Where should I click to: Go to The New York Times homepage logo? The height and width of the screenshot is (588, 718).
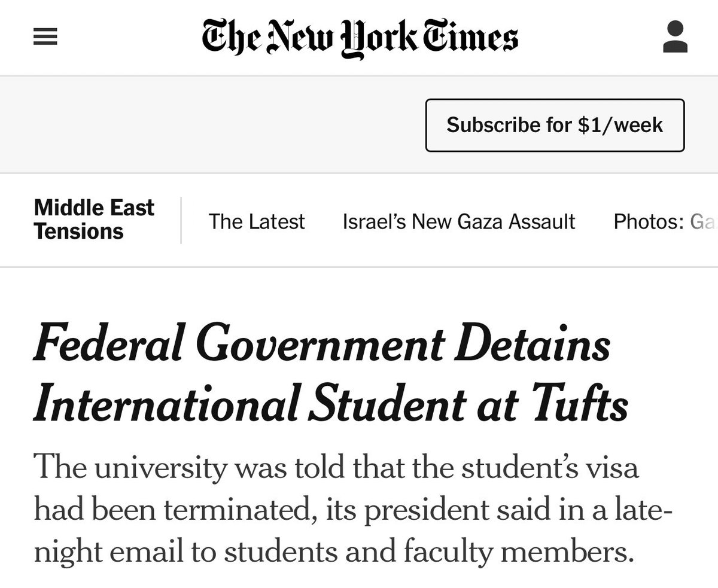(x=360, y=37)
